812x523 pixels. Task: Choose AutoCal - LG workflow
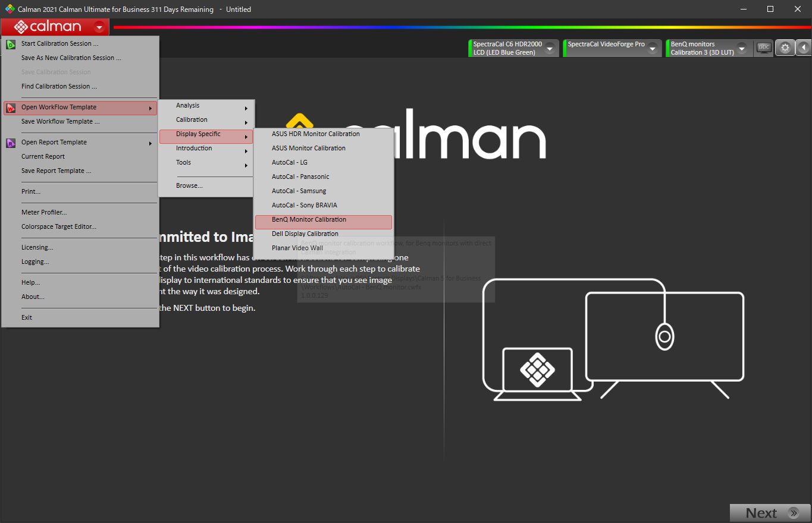pos(324,162)
